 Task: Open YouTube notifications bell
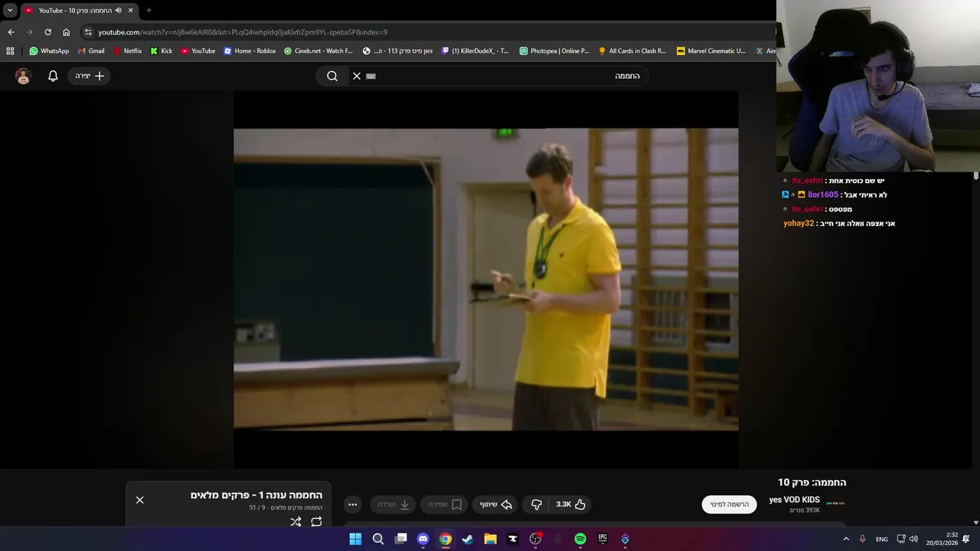[53, 76]
